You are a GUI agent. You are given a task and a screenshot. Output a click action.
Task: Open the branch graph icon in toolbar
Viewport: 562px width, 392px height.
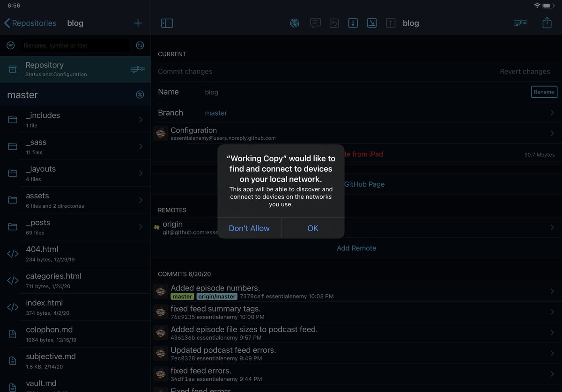tap(520, 23)
